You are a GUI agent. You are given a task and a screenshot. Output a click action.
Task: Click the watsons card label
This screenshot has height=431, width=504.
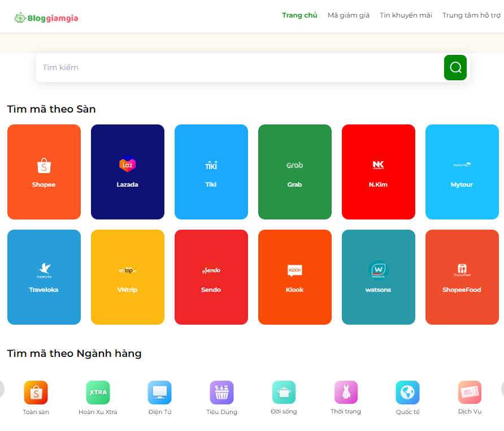pos(378,290)
